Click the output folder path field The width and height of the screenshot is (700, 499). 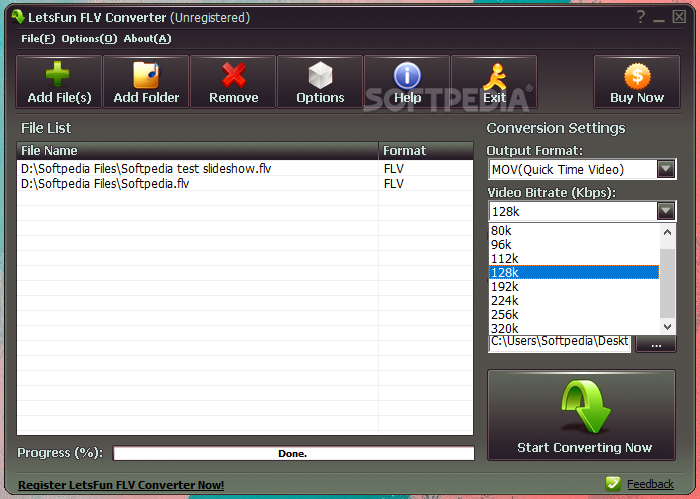(x=559, y=343)
